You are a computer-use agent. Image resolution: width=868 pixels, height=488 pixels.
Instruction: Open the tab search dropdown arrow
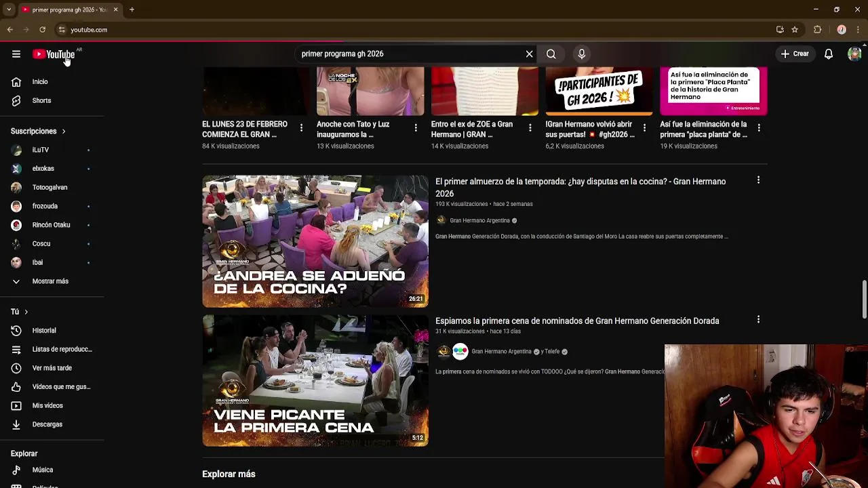click(x=8, y=9)
